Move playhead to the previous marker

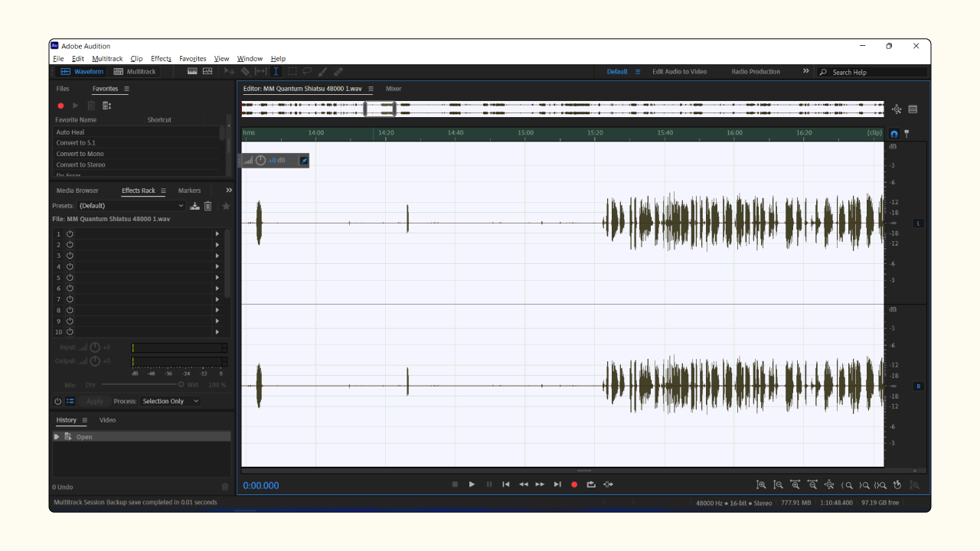[x=505, y=484]
